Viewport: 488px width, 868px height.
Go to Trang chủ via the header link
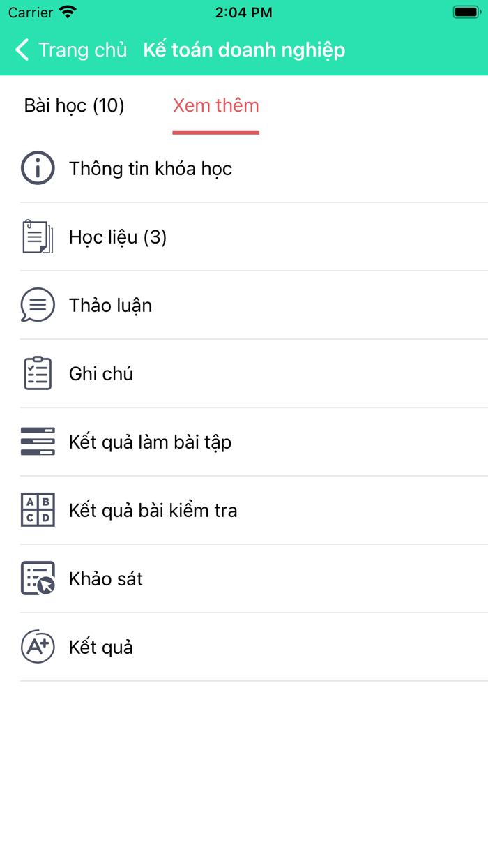click(84, 50)
